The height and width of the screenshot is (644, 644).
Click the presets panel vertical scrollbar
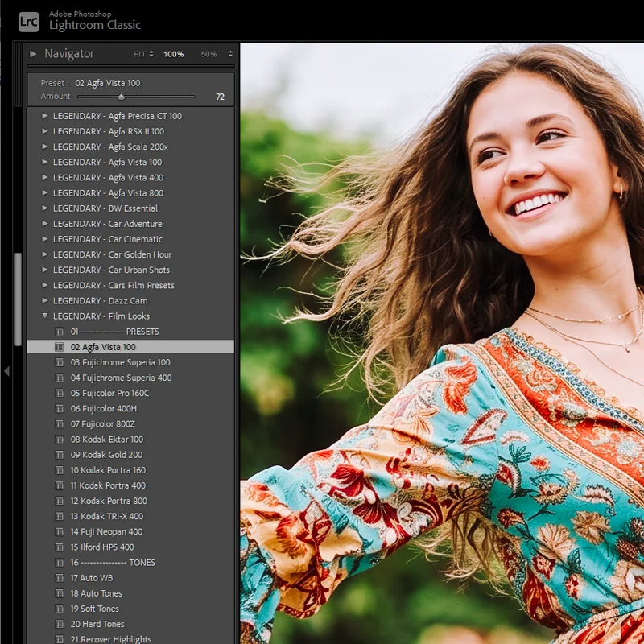coord(18,299)
